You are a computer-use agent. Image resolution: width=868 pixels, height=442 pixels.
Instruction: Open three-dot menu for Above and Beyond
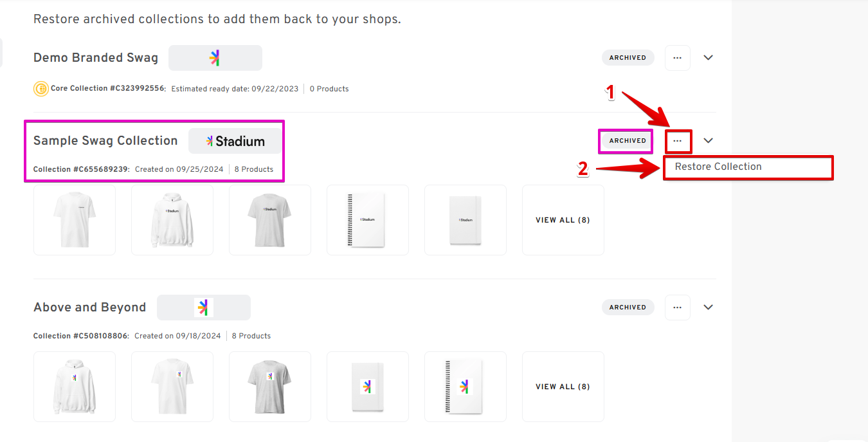[x=677, y=308]
